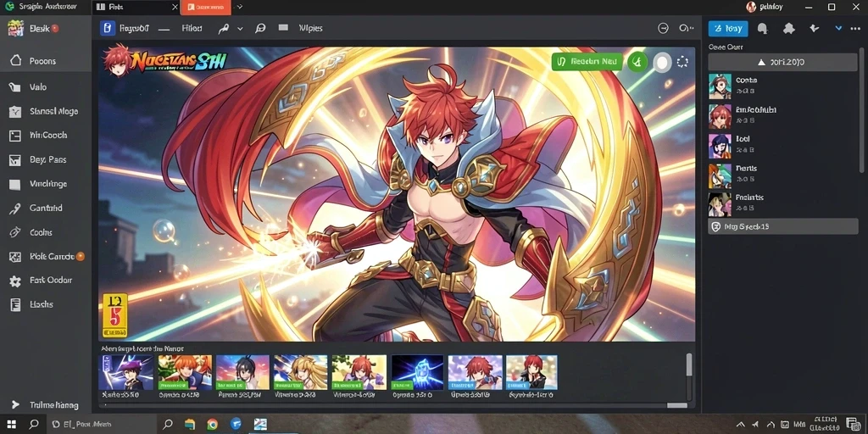
Task: Show hidden system tray icons chevron
Action: tap(741, 425)
